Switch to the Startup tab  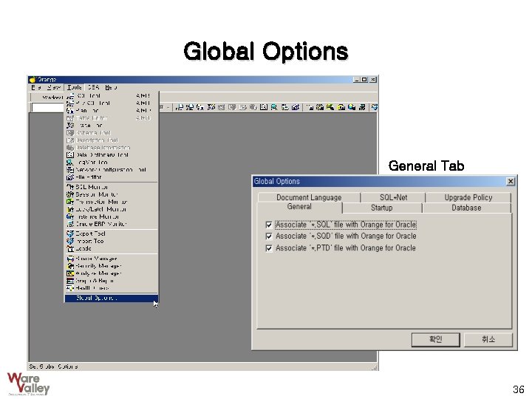click(382, 208)
